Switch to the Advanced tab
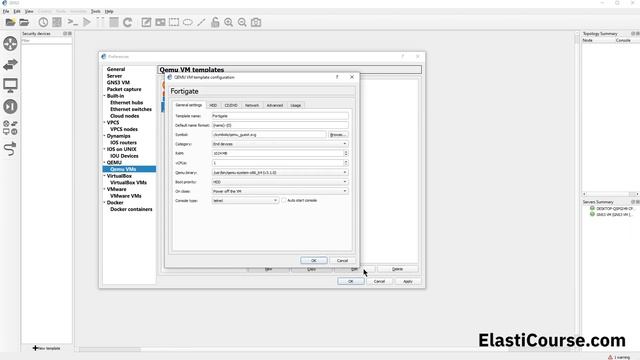Viewport: 640px width, 360px height. [275, 105]
